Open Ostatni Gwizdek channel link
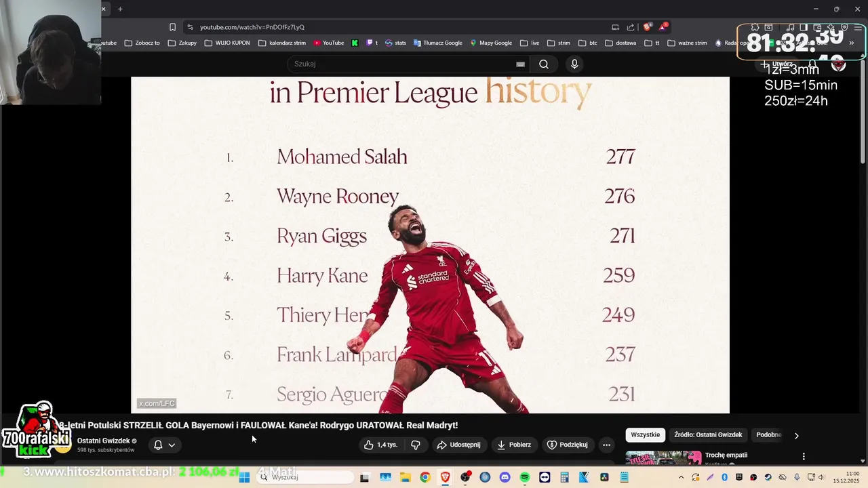The width and height of the screenshot is (868, 488). click(103, 441)
